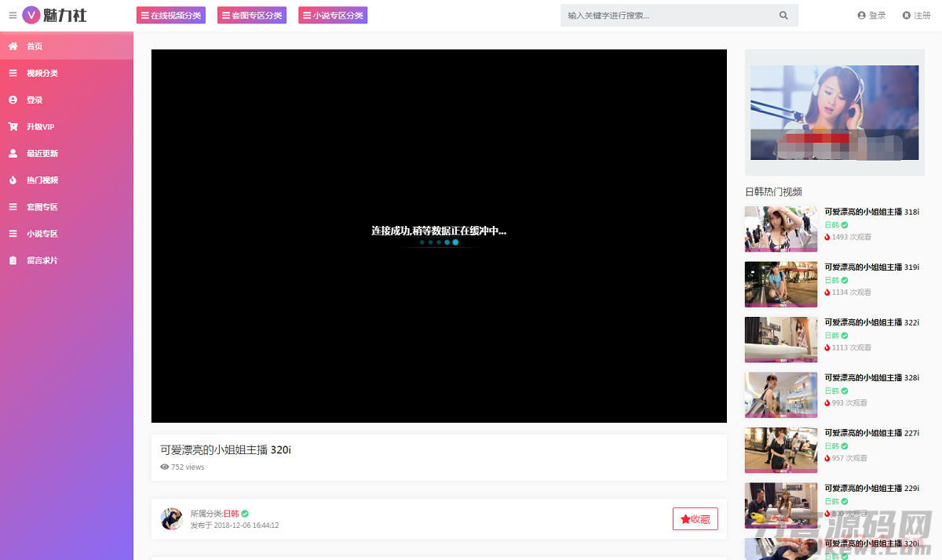Click the 最近更新 user icon
Image resolution: width=942 pixels, height=560 pixels.
(x=13, y=153)
